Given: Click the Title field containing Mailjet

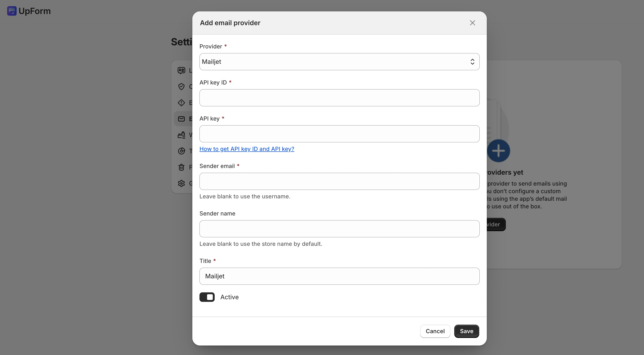Looking at the screenshot, I should click(339, 276).
